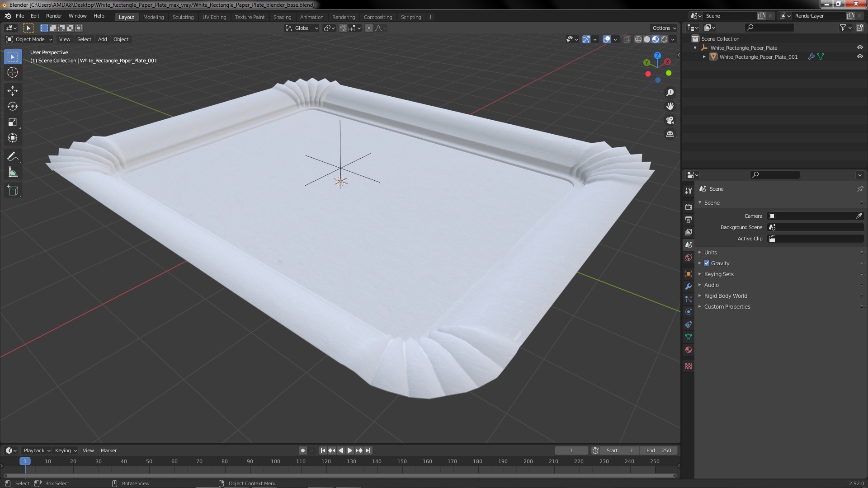Enable the Gravity checkbox
Viewport: 868px width, 488px height.
click(707, 263)
